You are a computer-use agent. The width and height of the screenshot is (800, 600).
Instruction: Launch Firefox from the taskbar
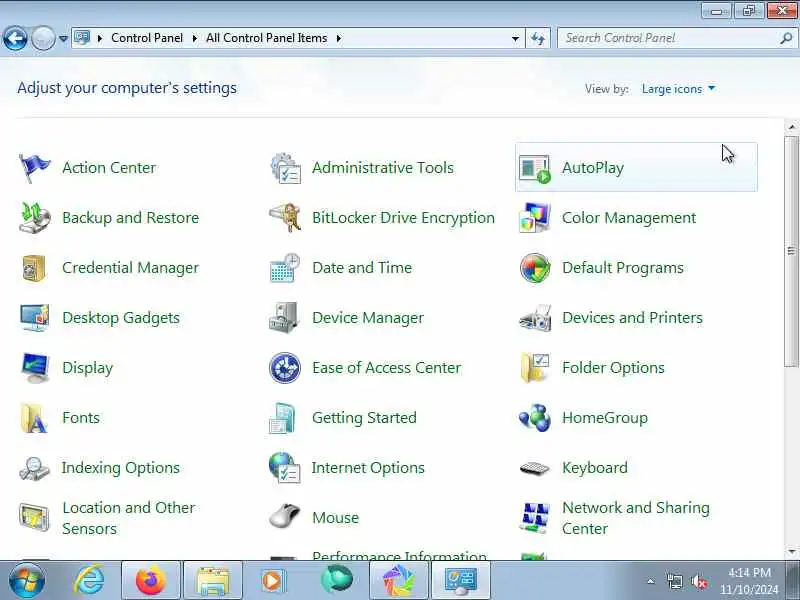click(151, 581)
